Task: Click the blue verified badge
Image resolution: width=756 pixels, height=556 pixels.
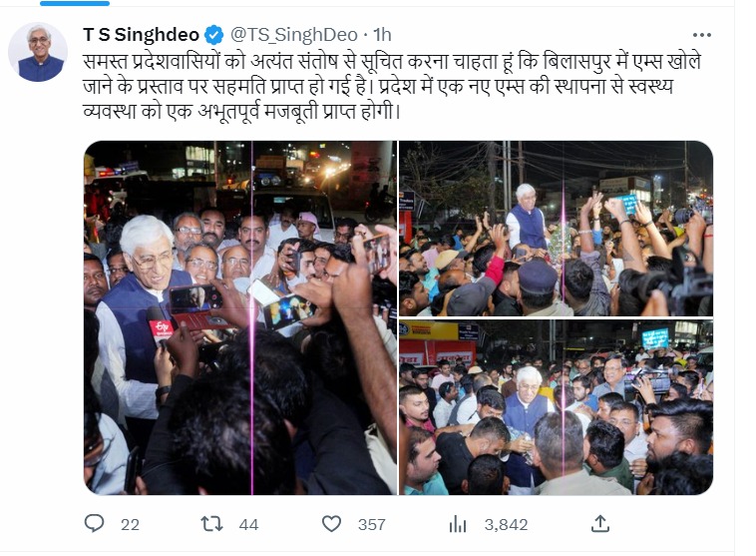Action: pyautogui.click(x=214, y=35)
